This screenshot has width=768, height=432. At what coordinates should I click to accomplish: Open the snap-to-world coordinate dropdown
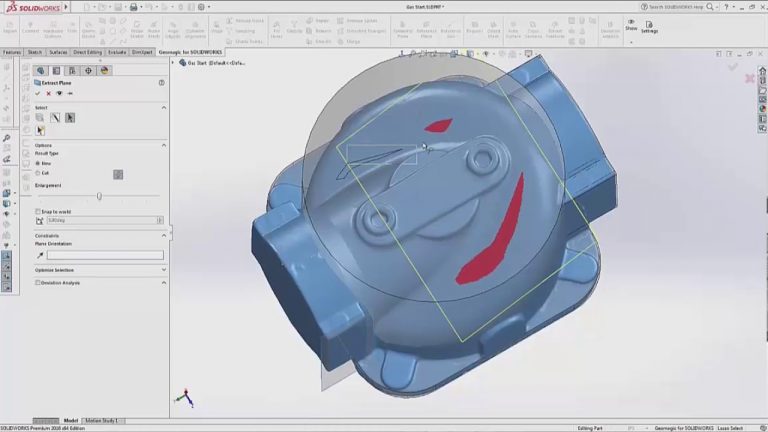(159, 220)
